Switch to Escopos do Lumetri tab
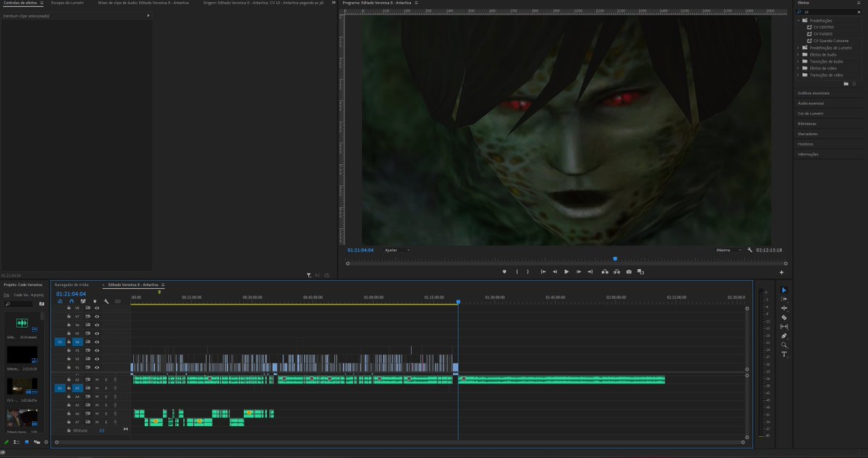 click(69, 3)
